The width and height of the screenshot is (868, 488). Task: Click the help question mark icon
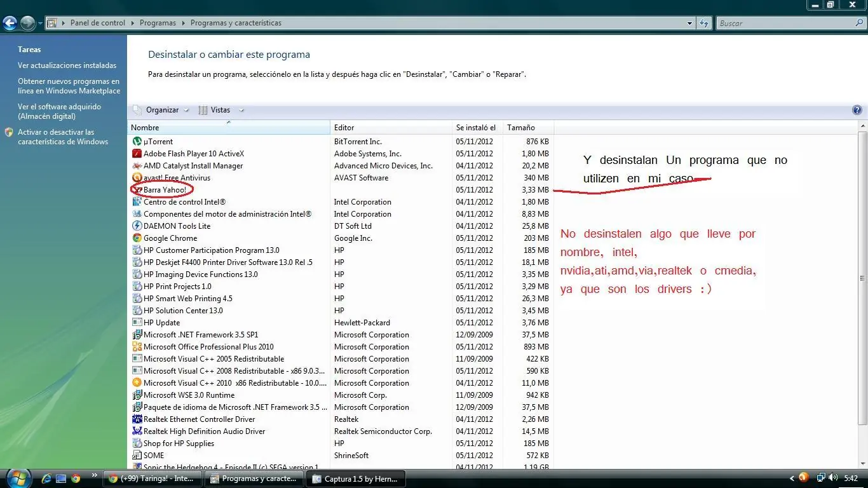click(857, 110)
